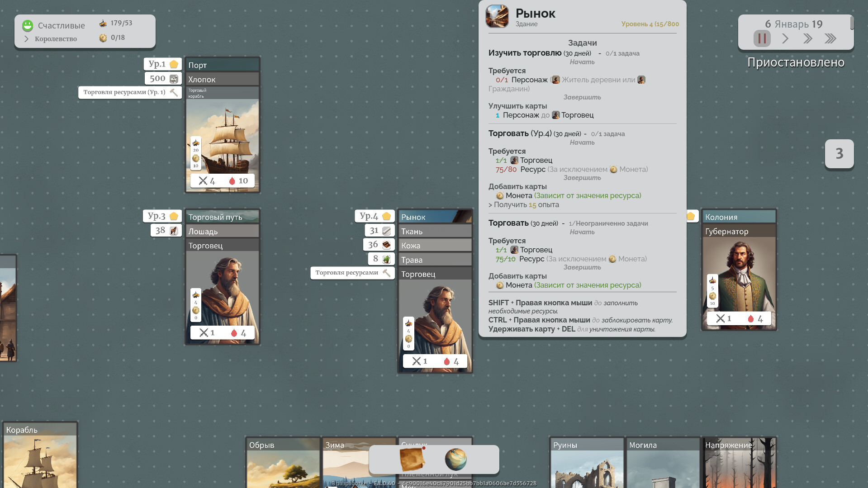Click the population icon next to 179/53
Viewport: 868px width, 488px height.
click(x=103, y=23)
